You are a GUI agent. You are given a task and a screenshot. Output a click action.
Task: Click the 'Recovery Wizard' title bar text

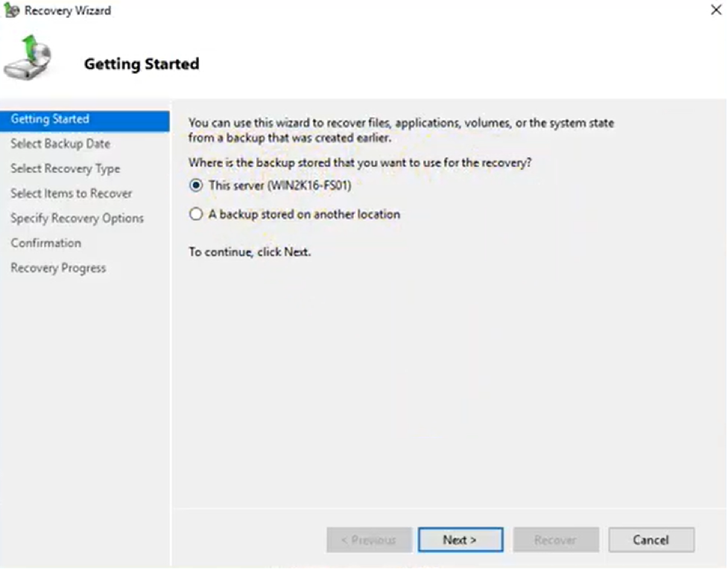[68, 11]
